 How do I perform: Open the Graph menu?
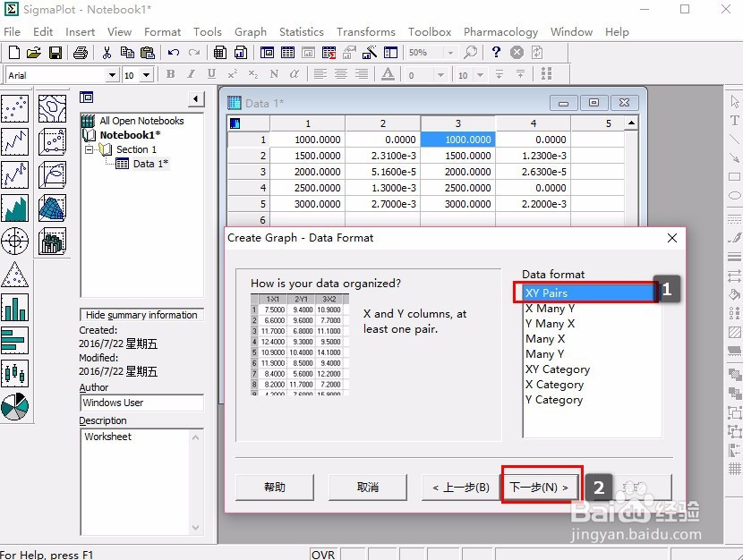pos(251,31)
